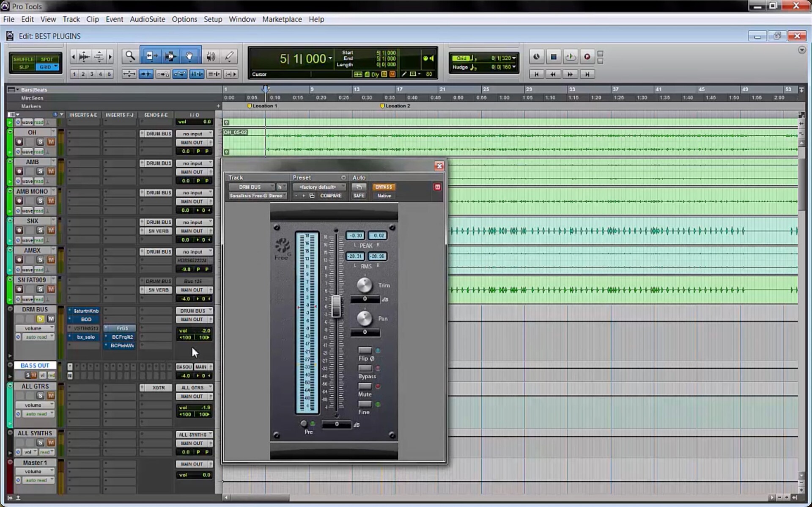Select zoom preset 3

coord(92,74)
